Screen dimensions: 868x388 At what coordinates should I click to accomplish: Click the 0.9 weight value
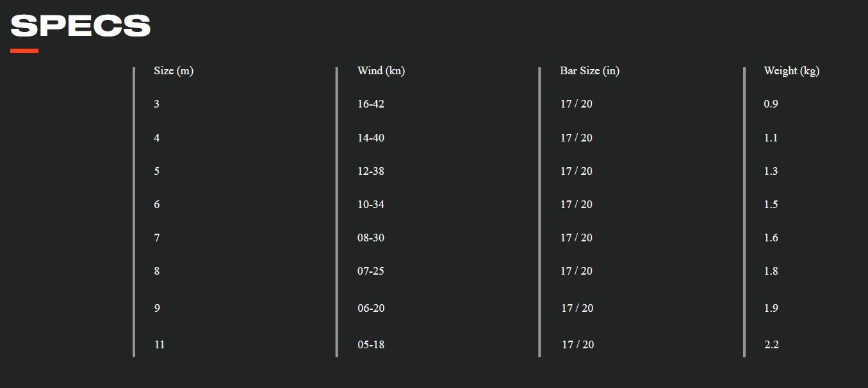(771, 104)
